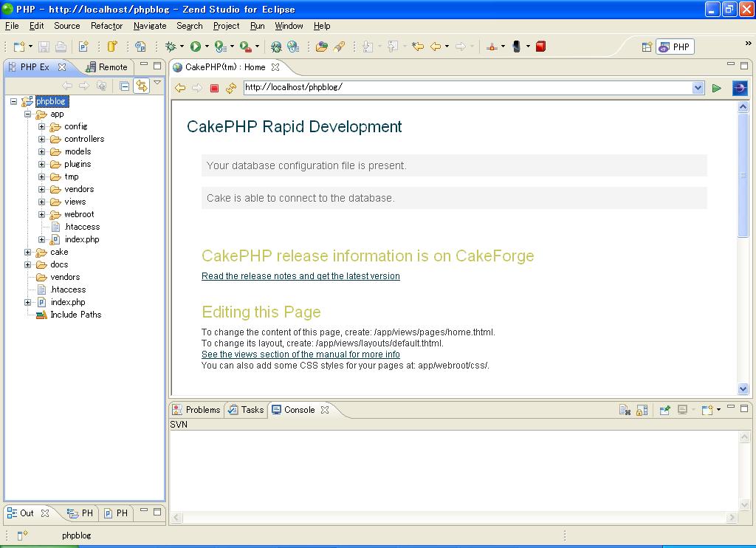The height and width of the screenshot is (548, 756).
Task: Click the External Tools run icon
Action: click(245, 47)
